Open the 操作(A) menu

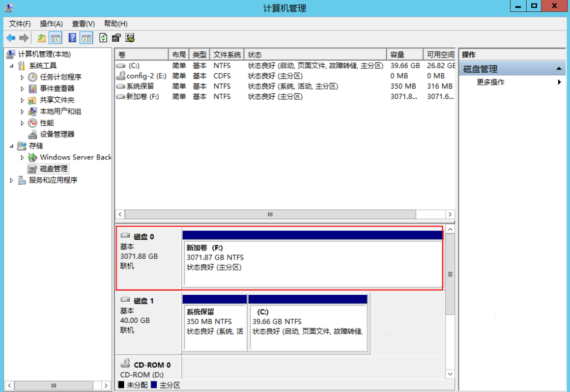coord(51,23)
